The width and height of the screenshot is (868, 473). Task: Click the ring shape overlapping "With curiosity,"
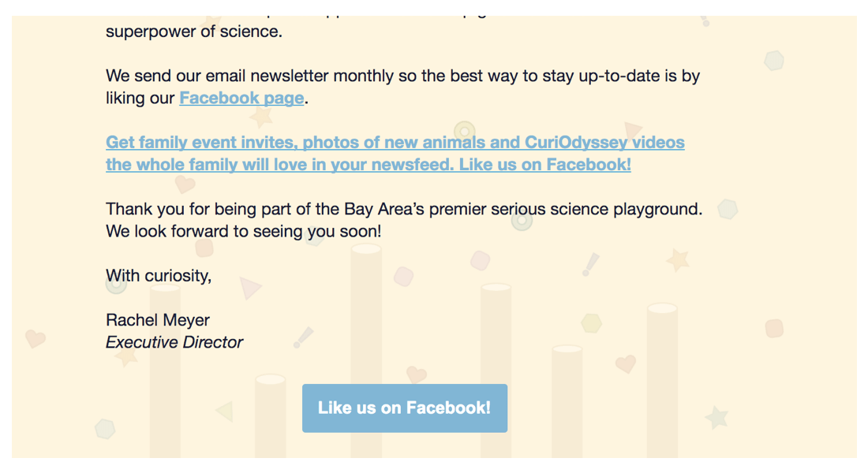click(x=116, y=284)
